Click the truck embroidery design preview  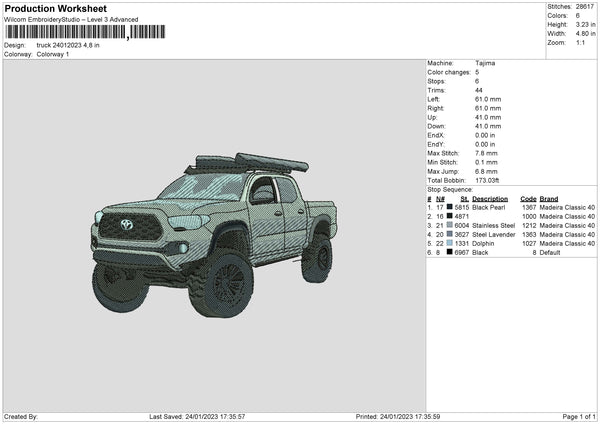click(x=214, y=235)
